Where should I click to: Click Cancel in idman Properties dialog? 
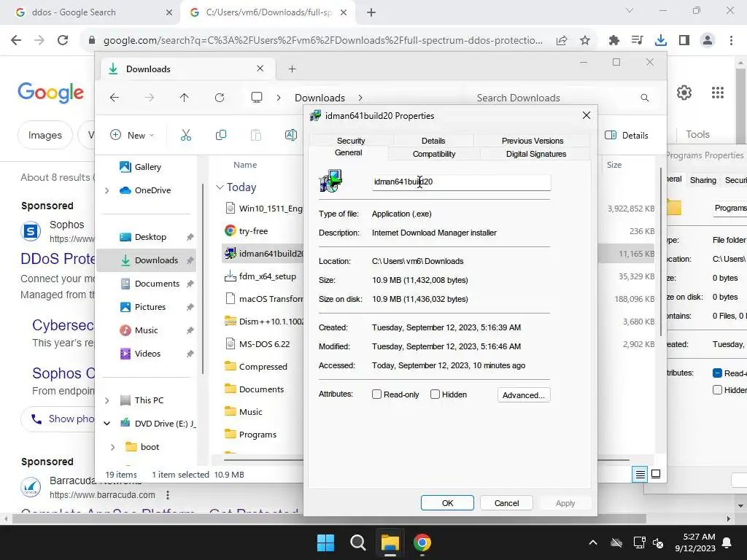click(506, 503)
